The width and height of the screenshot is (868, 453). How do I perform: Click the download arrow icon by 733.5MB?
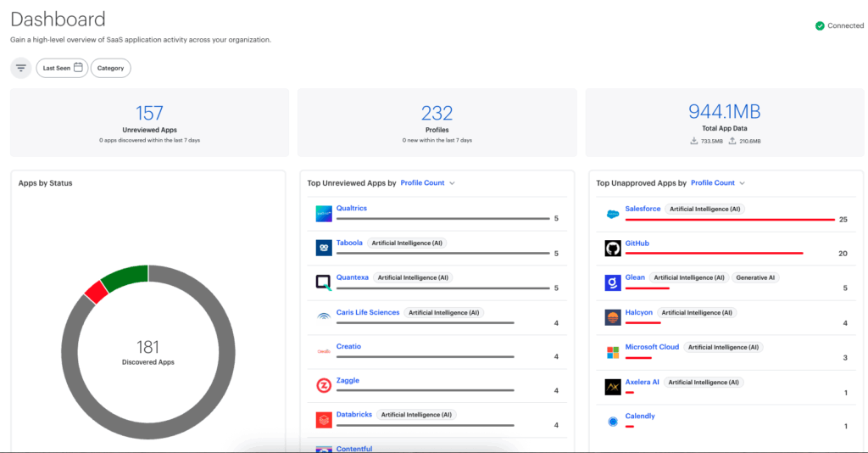(693, 141)
